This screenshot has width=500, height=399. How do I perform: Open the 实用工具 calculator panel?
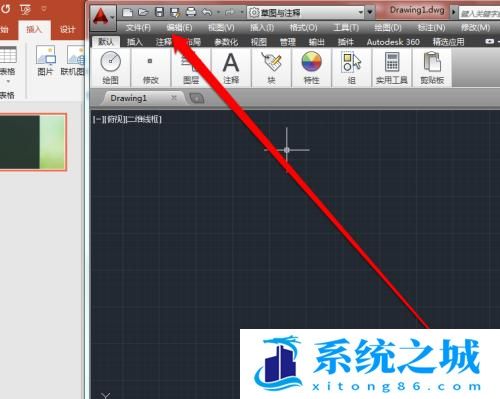(x=392, y=68)
